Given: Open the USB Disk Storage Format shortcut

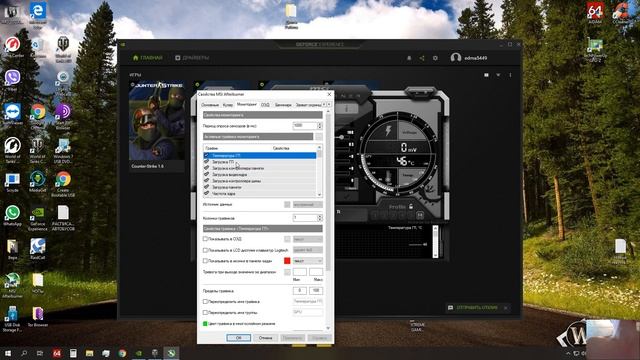Looking at the screenshot, I should point(12,319).
